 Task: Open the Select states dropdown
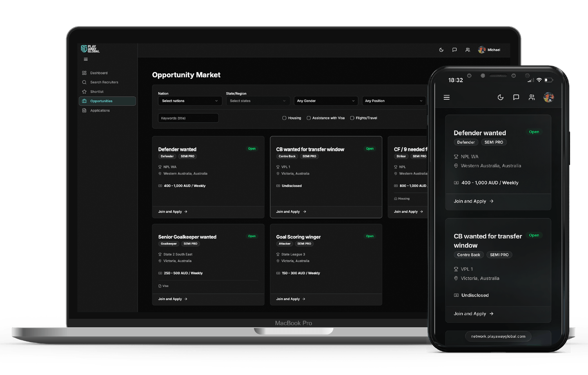click(x=258, y=101)
